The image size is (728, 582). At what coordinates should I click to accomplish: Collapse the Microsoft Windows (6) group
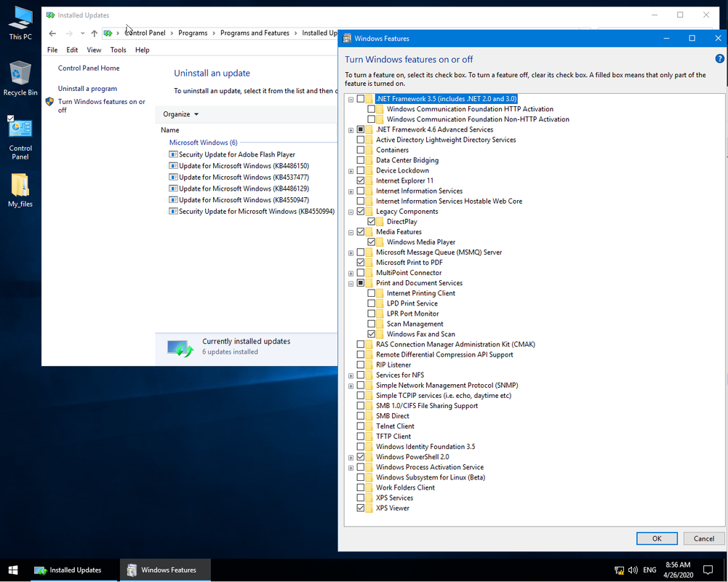coord(204,143)
